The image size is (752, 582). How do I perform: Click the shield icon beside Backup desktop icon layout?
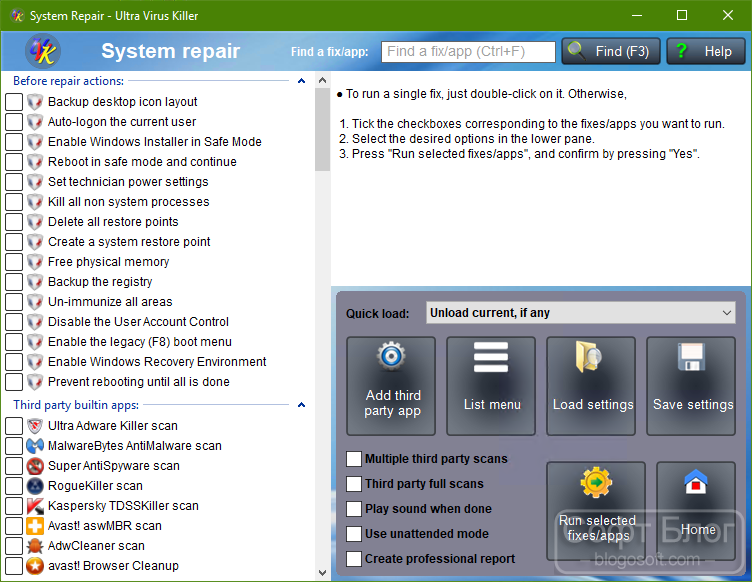35,102
